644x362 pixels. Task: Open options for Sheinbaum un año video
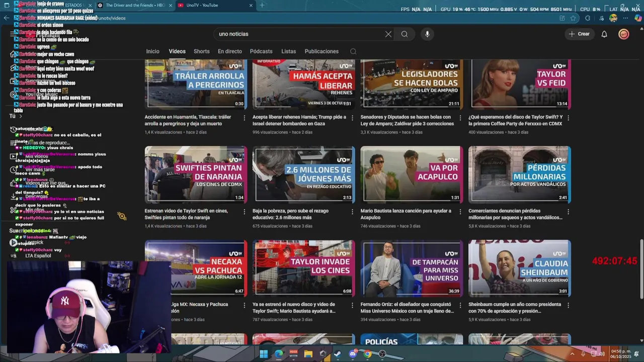coord(568,305)
